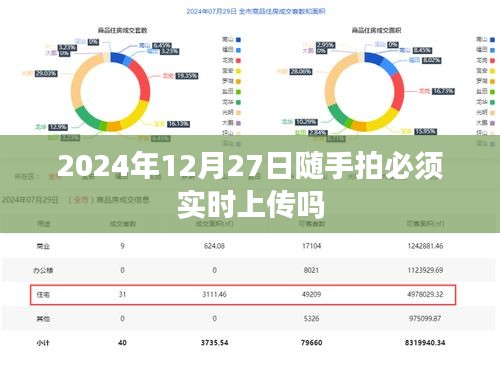Screen dimensions: 500x368
Task: Click cell value 624.08
Action: [214, 246]
